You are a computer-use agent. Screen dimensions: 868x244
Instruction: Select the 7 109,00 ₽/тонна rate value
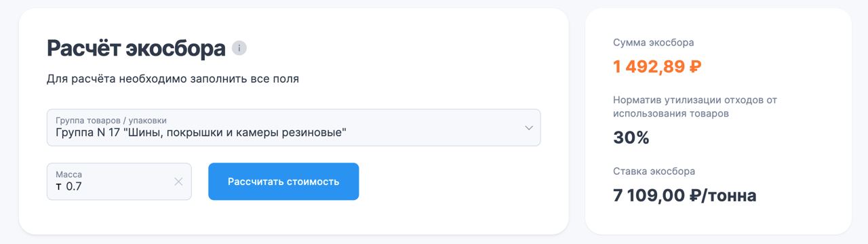[685, 196]
